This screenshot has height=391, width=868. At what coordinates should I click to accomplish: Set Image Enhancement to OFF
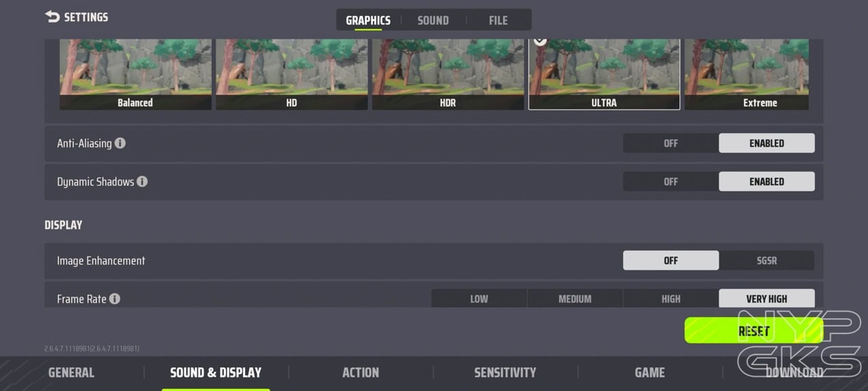click(x=671, y=261)
